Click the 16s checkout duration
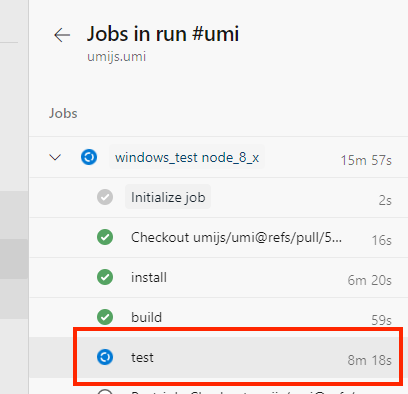The height and width of the screenshot is (394, 408). (x=382, y=240)
